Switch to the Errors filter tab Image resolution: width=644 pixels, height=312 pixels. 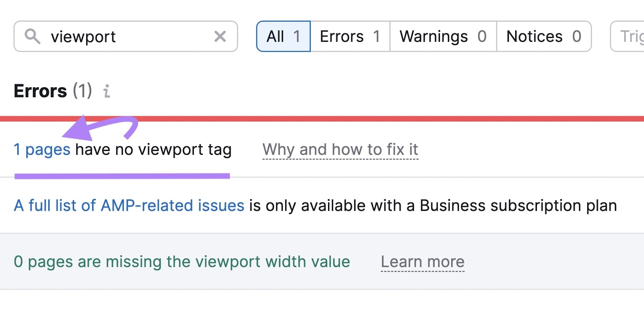350,37
